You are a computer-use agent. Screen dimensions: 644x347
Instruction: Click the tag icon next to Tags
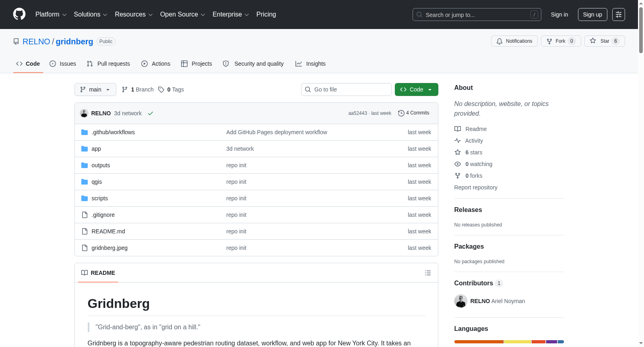(x=161, y=89)
